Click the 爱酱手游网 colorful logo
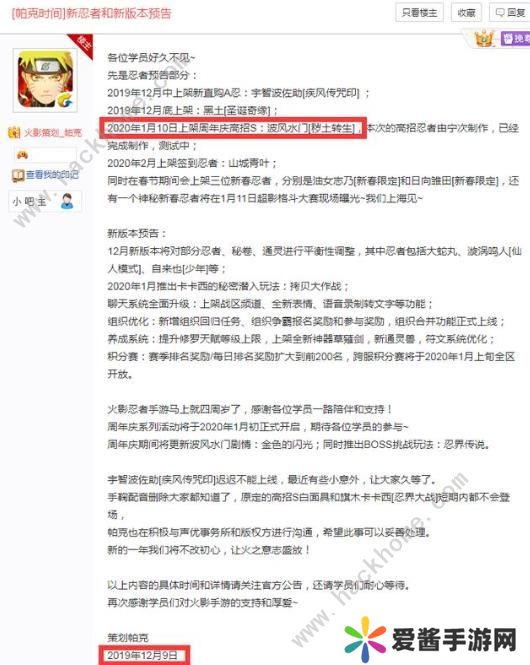The height and width of the screenshot is (665, 530). click(x=431, y=640)
